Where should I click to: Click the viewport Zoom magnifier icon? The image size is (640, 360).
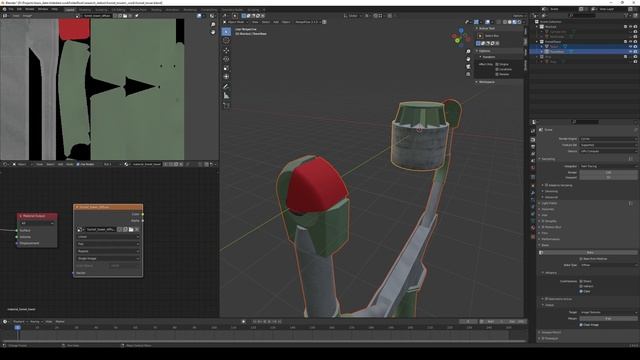point(468,51)
